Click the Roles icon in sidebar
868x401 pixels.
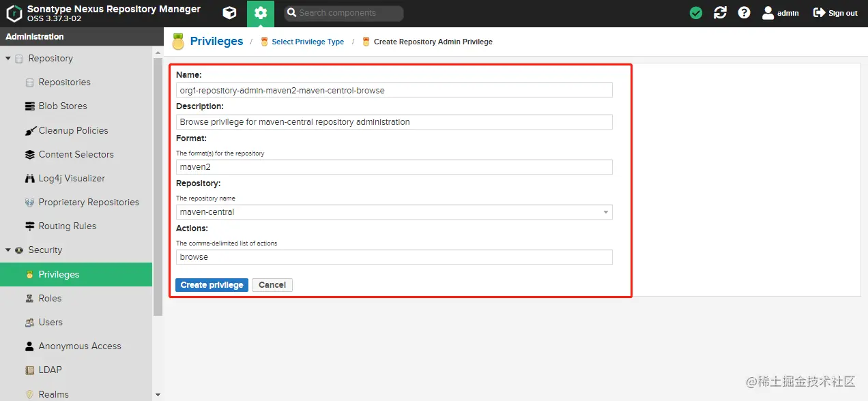pyautogui.click(x=29, y=299)
